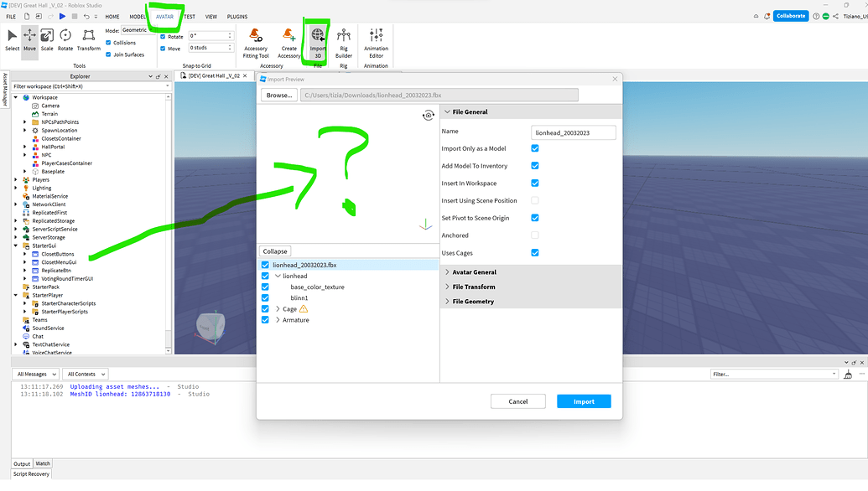
Task: Launch the Rig Builder
Action: 344,43
